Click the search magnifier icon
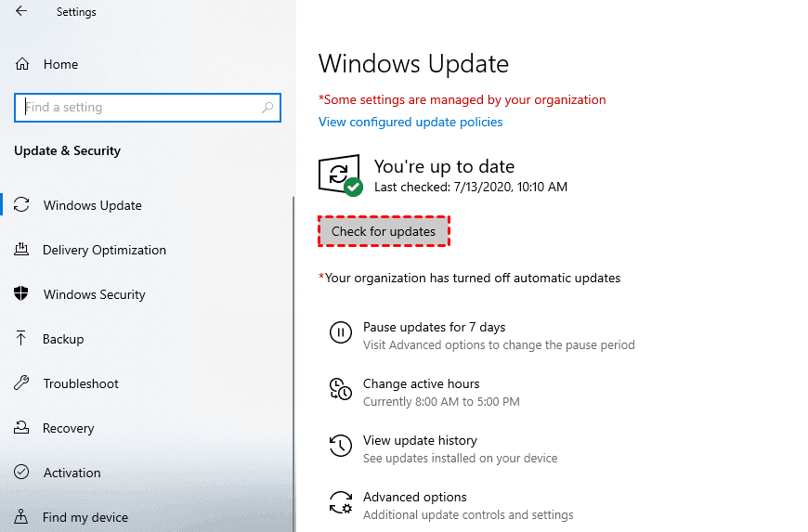Screen dimensions: 808x532 click(267, 108)
